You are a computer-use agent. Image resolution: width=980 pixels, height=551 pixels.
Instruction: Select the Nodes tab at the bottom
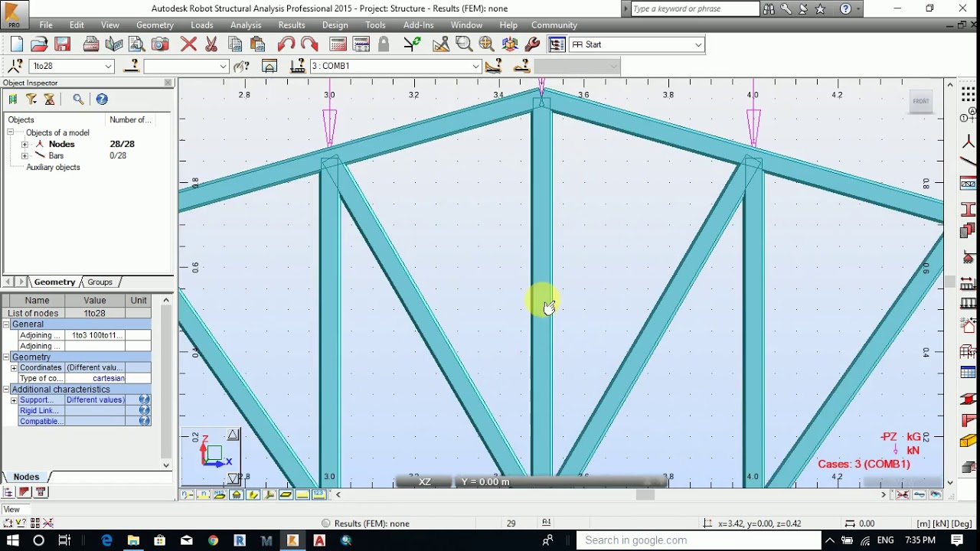pyautogui.click(x=26, y=477)
